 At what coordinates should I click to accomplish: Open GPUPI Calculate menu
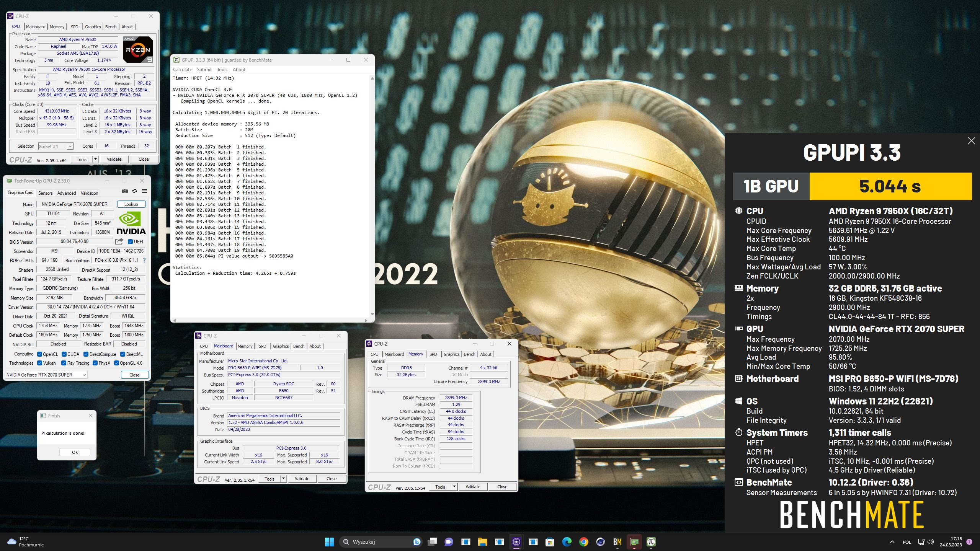182,70
